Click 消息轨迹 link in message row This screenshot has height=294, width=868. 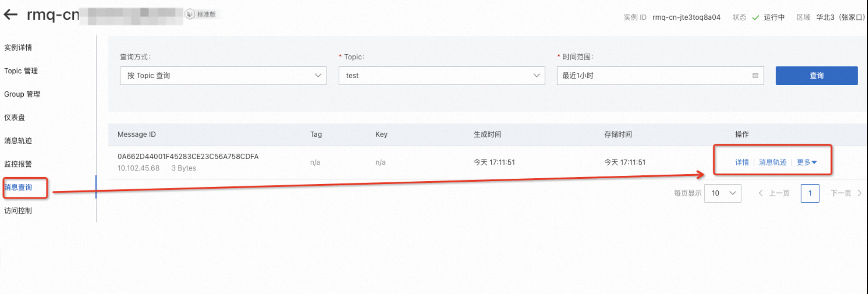point(773,162)
